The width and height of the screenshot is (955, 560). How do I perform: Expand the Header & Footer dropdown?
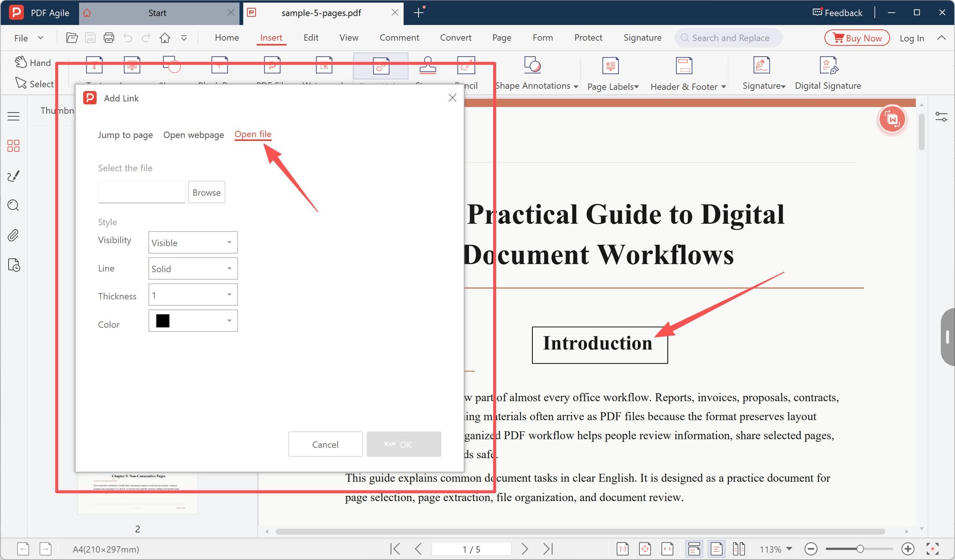click(x=724, y=87)
